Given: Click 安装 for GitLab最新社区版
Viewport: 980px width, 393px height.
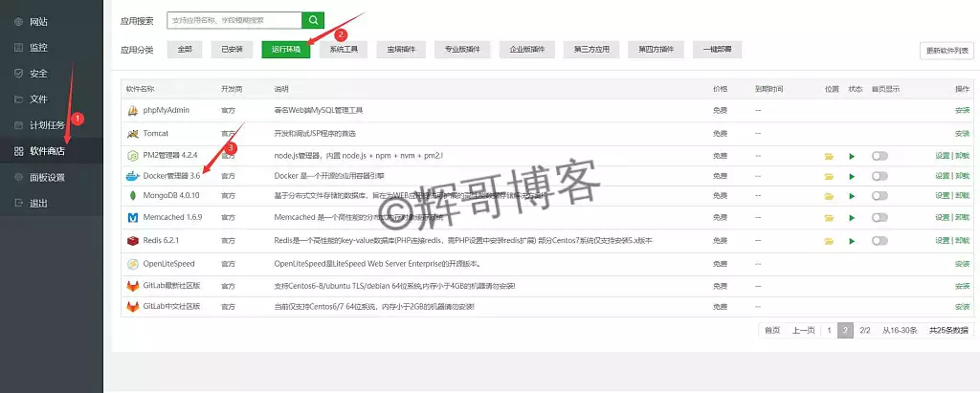Looking at the screenshot, I should pyautogui.click(x=962, y=286).
